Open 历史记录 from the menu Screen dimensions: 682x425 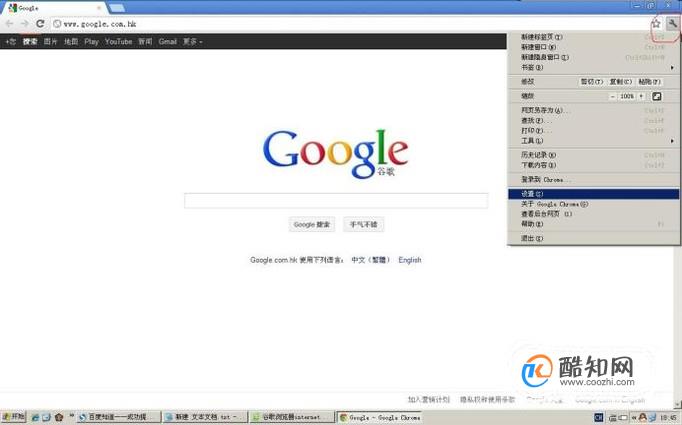coord(594,155)
